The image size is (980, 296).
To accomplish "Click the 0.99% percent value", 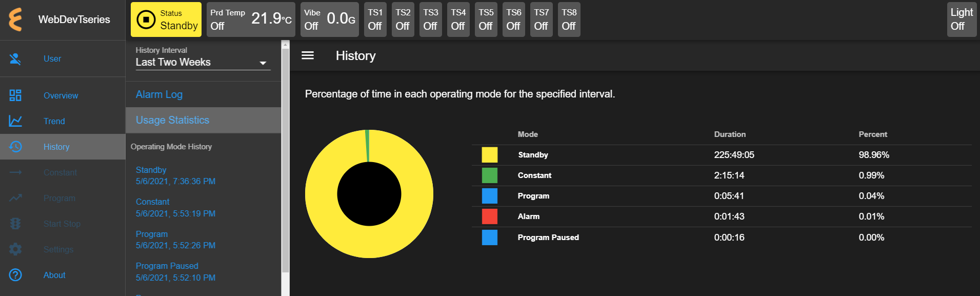I will (871, 175).
